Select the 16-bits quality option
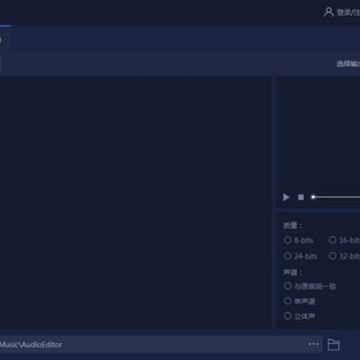The image size is (360, 360). click(x=344, y=240)
